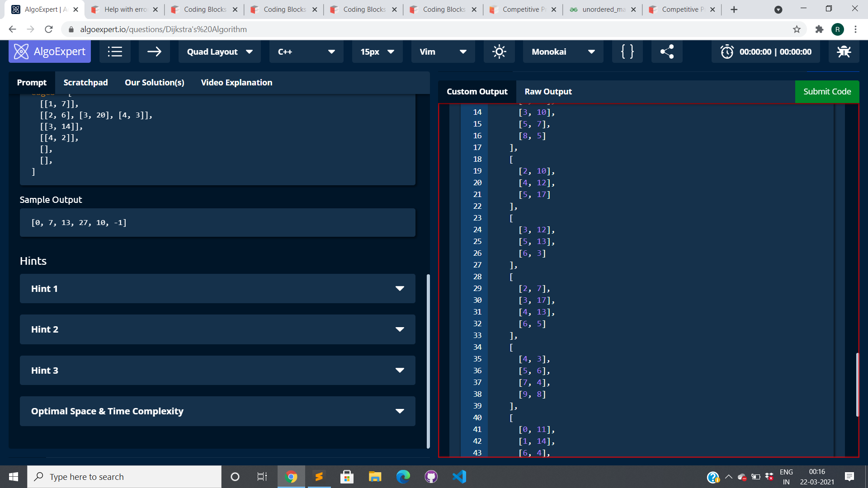Switch to Raw Output tab
The width and height of the screenshot is (868, 488).
548,91
